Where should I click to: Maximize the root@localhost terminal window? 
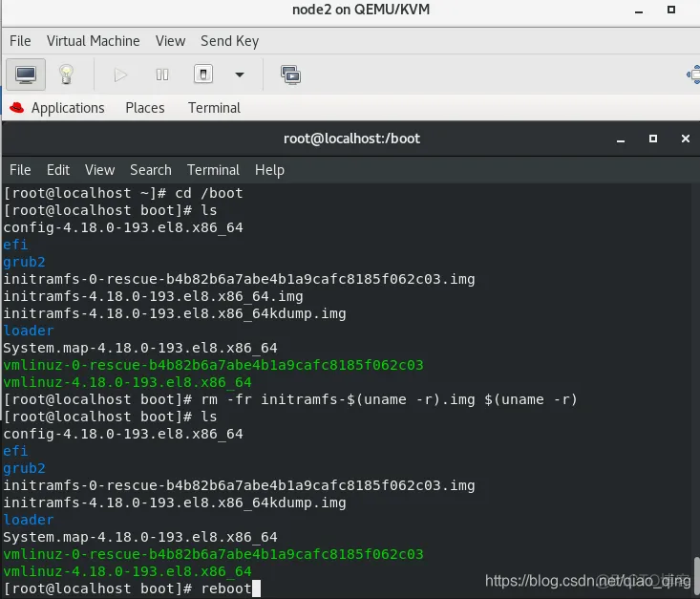(x=653, y=139)
